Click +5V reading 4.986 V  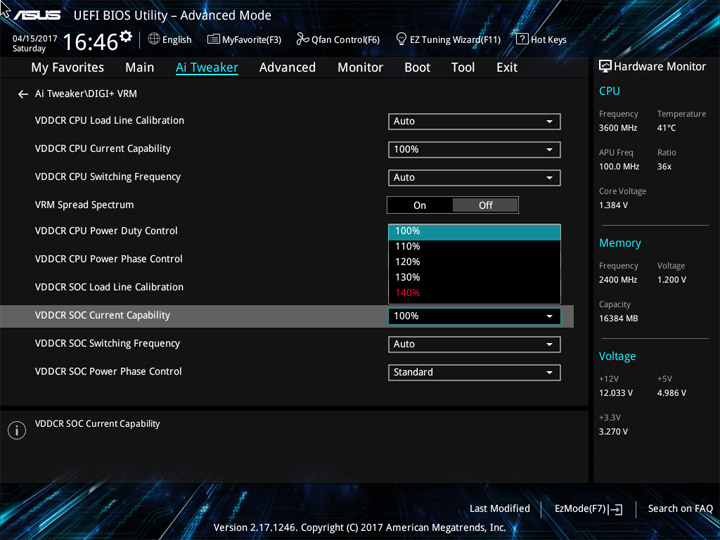point(671,393)
